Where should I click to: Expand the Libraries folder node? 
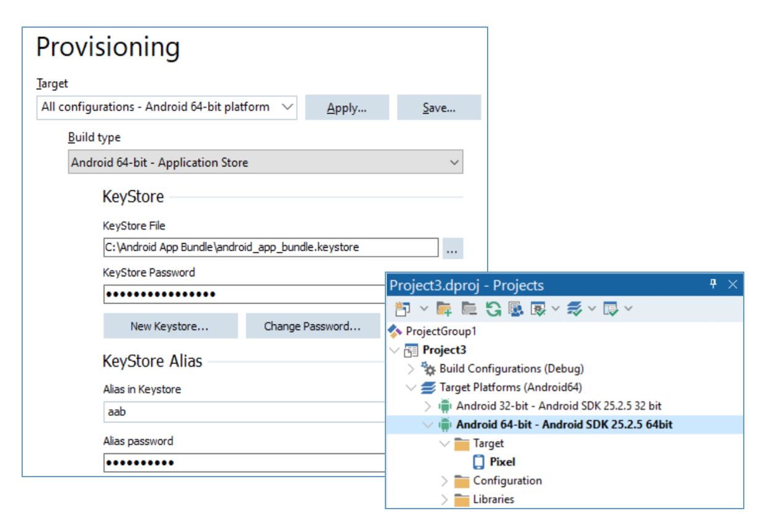445,499
